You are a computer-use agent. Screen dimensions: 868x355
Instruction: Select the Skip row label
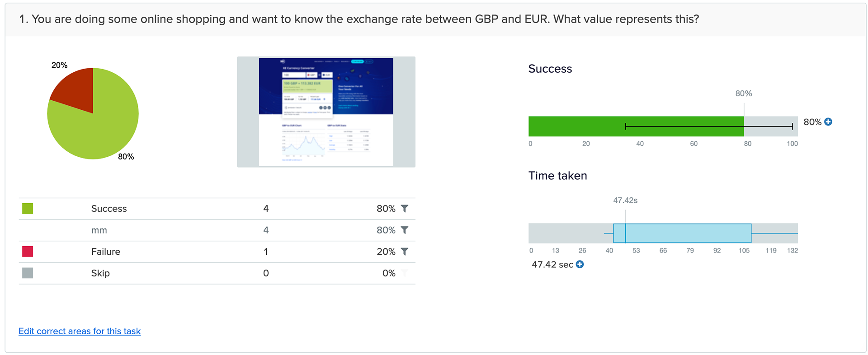pos(100,273)
